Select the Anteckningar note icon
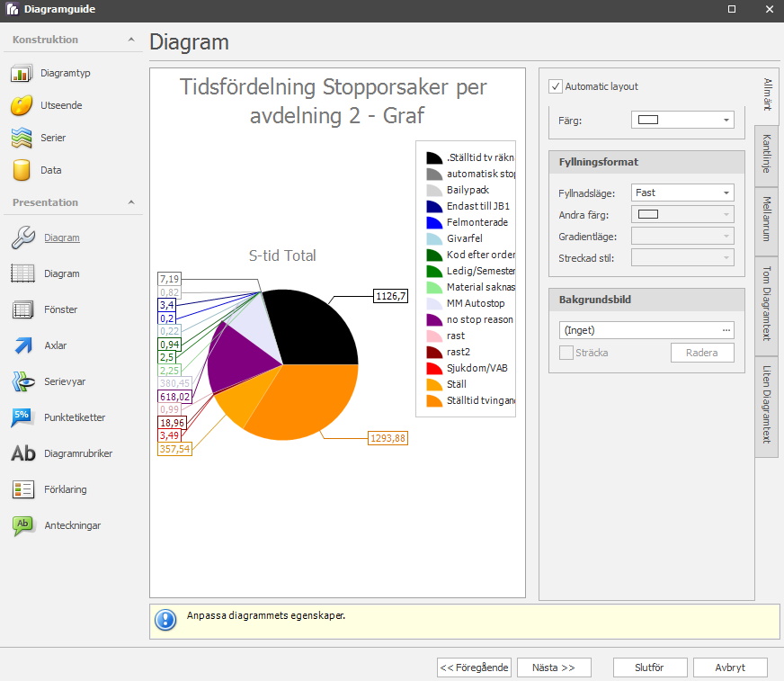 (23, 526)
